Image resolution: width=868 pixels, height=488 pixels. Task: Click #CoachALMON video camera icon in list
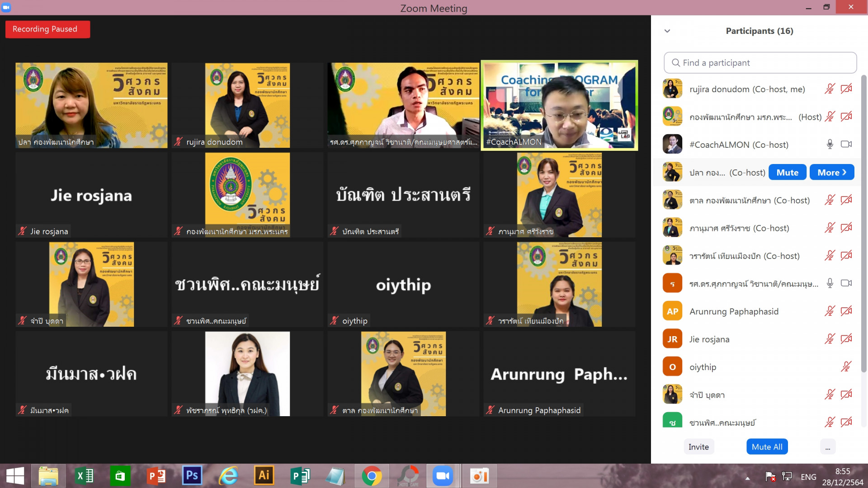pos(846,145)
